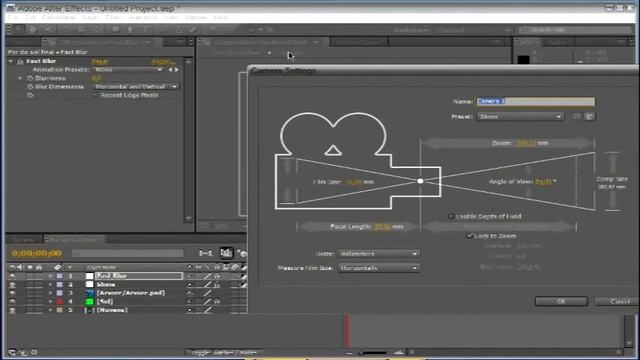Viewport: 640px width, 360px height.
Task: Select the Brush tool in toolbar
Action: pyautogui.click(x=163, y=29)
